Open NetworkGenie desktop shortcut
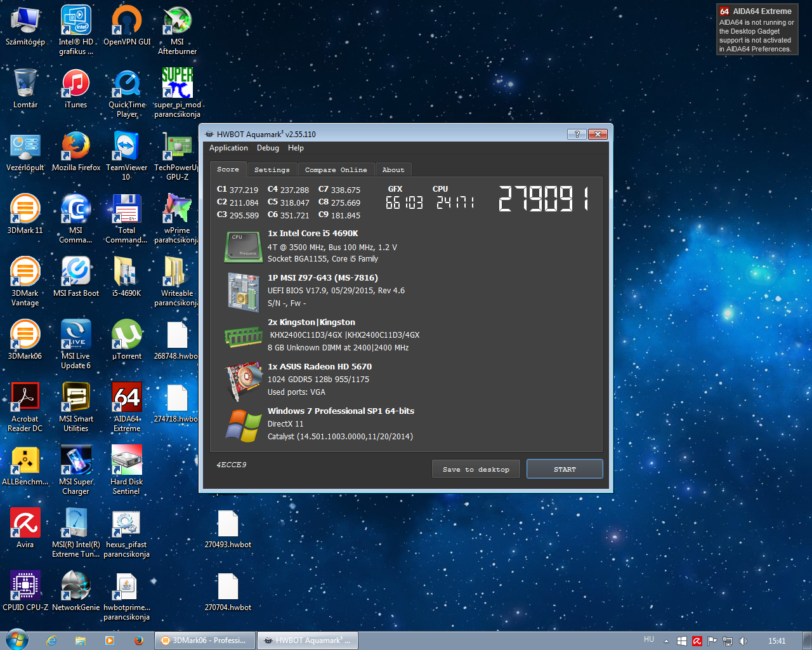 click(x=76, y=592)
